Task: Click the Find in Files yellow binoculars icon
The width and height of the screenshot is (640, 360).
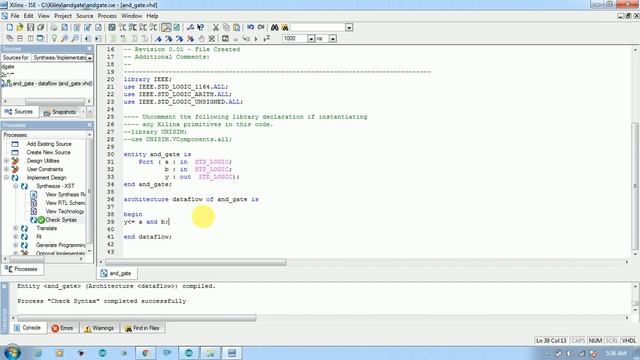Action: [285, 27]
